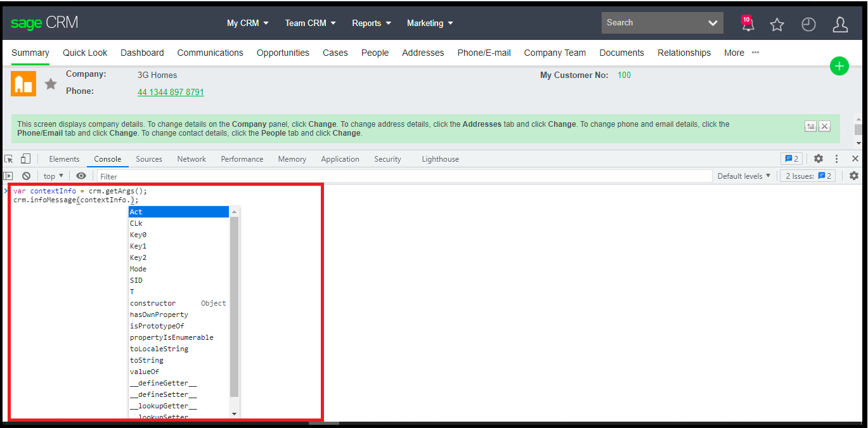Select hasOwnProperty autocomplete suggestion
868x428 pixels.
point(178,315)
